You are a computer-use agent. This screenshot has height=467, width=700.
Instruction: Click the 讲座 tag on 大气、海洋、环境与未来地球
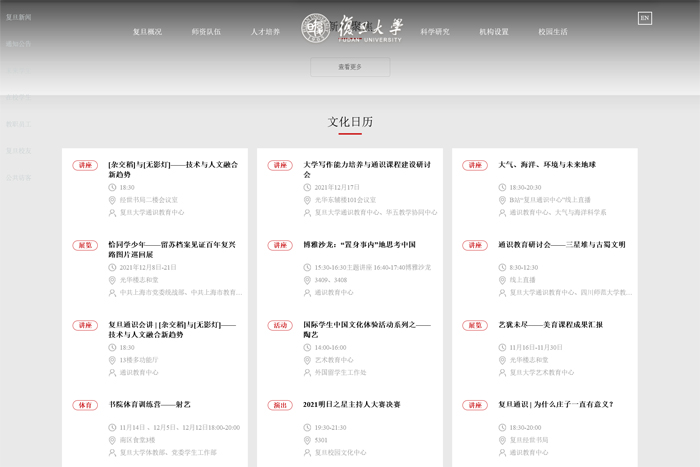pos(475,165)
